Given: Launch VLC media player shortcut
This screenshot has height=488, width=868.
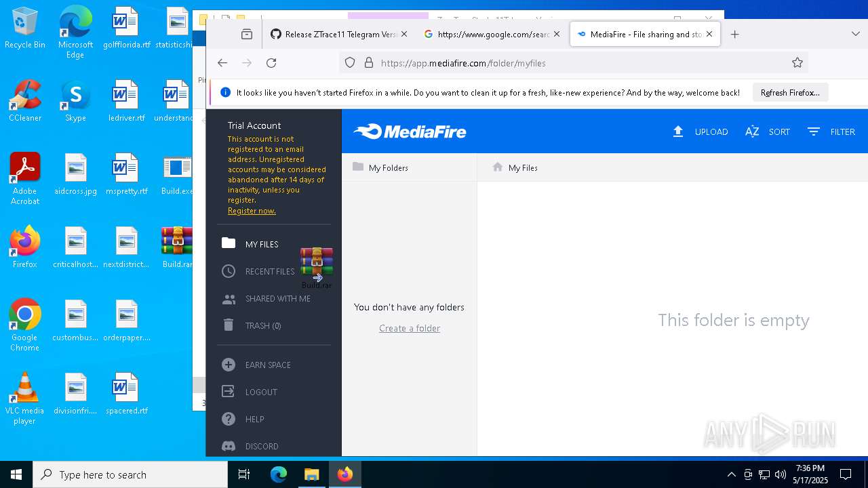Looking at the screenshot, I should click(25, 399).
